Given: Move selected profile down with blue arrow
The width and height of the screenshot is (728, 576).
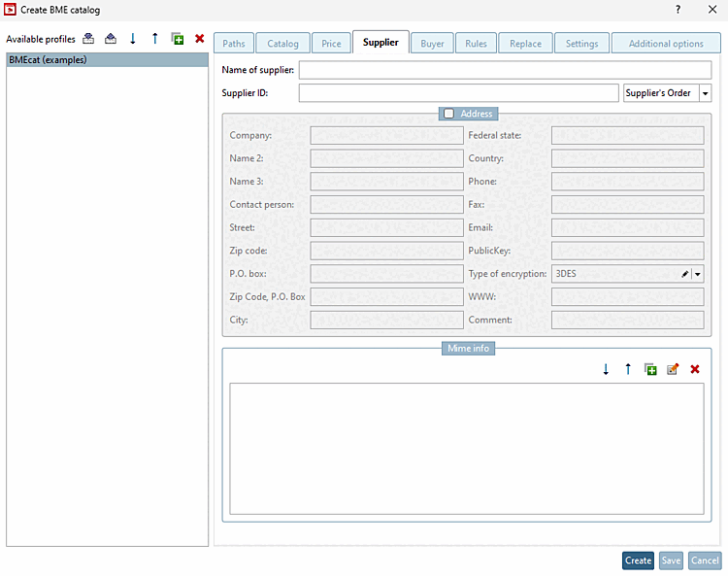Looking at the screenshot, I should click(133, 39).
